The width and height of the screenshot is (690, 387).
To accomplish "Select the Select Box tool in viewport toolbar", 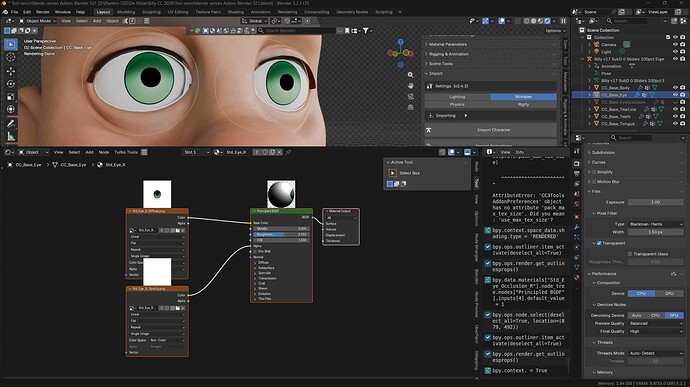I will point(11,44).
